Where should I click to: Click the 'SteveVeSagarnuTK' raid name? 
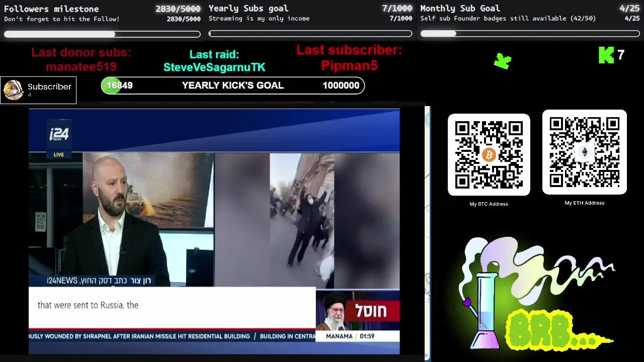pos(214,67)
